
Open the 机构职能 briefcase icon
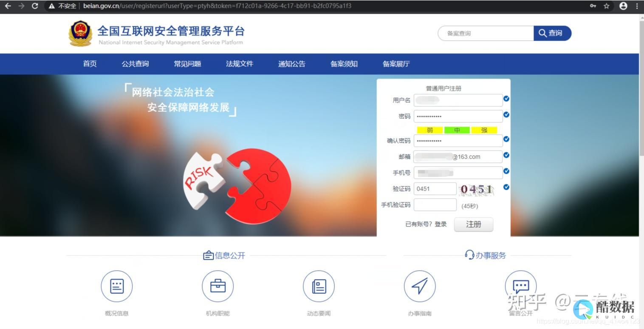pyautogui.click(x=218, y=286)
